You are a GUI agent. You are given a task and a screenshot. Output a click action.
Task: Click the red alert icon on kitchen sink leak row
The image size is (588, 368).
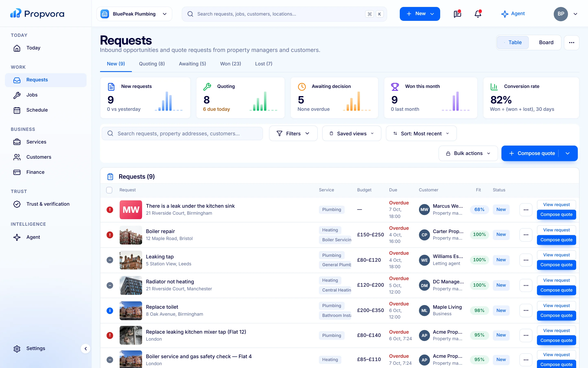coord(110,210)
